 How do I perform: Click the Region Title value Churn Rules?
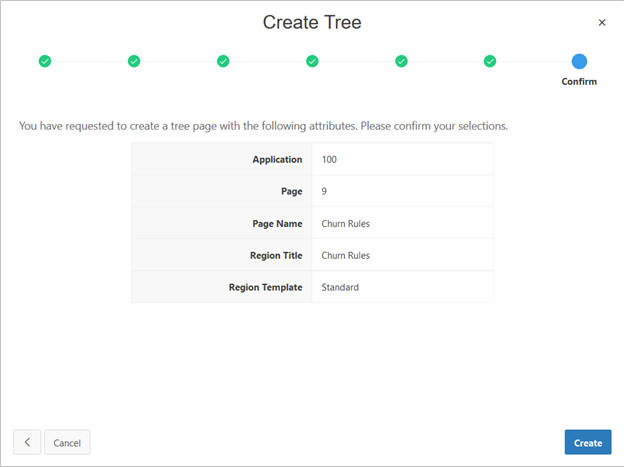click(x=345, y=255)
